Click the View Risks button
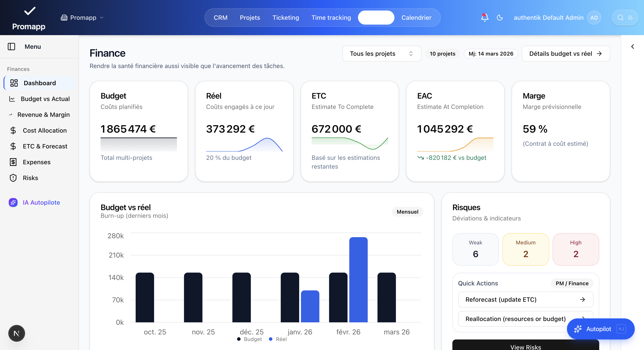This screenshot has width=644, height=350. (x=525, y=345)
